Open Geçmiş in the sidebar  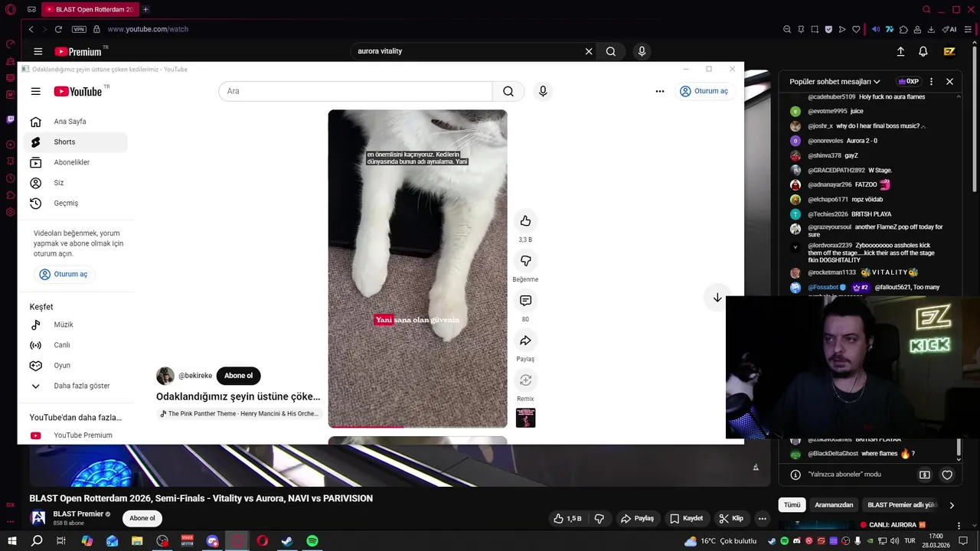(x=75, y=203)
